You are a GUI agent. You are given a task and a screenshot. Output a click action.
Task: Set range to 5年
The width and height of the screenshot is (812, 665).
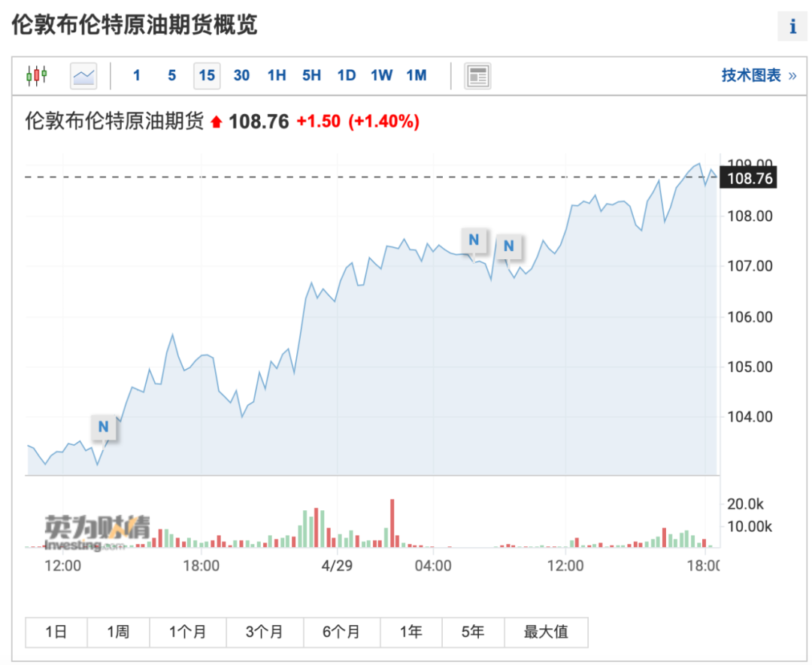click(x=473, y=632)
